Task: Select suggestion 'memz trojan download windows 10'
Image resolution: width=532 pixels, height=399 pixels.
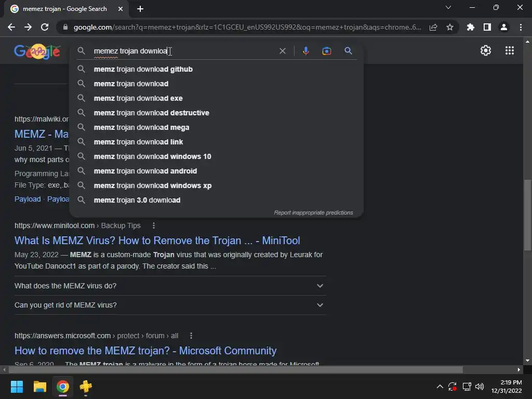Action: click(x=216, y=156)
